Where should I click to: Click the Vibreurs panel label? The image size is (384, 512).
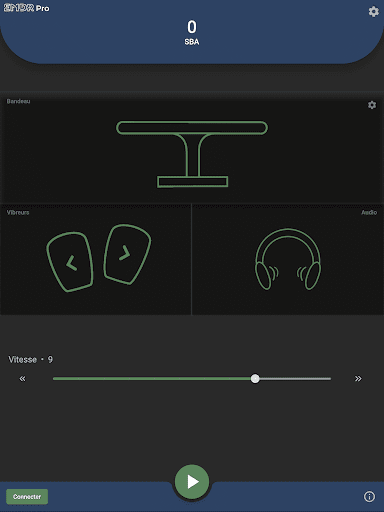(18, 212)
